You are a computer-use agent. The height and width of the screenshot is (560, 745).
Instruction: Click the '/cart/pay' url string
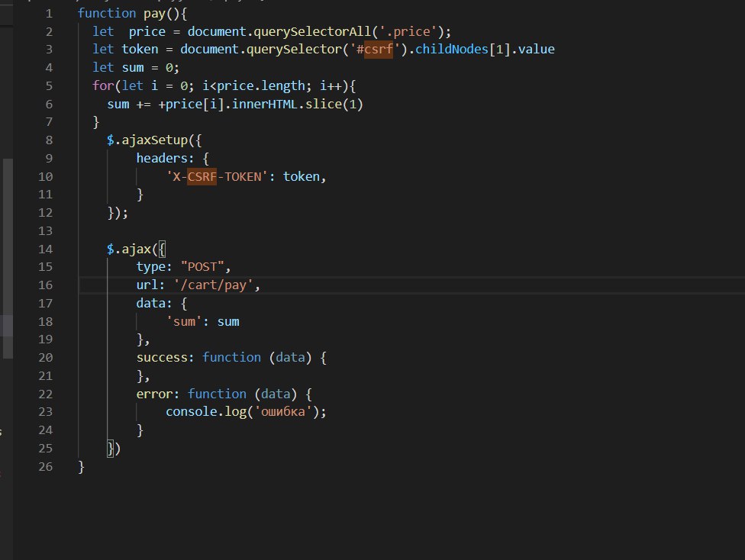pyautogui.click(x=213, y=285)
